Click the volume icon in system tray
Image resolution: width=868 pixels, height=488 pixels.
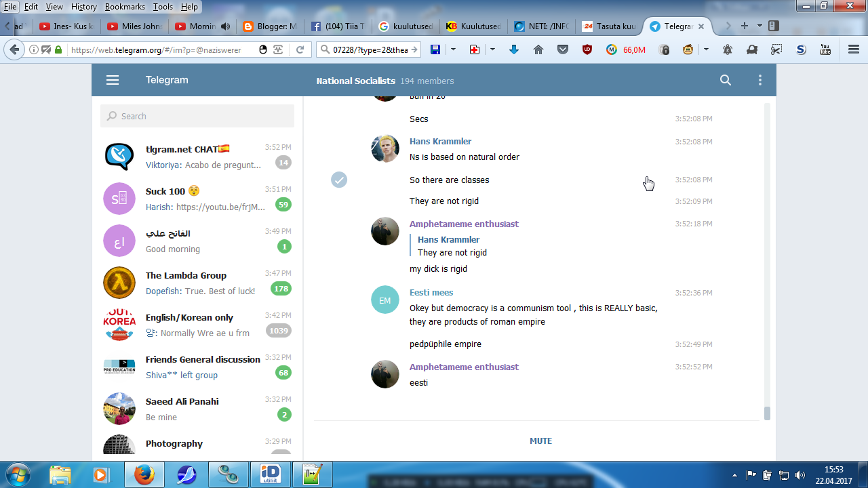800,475
